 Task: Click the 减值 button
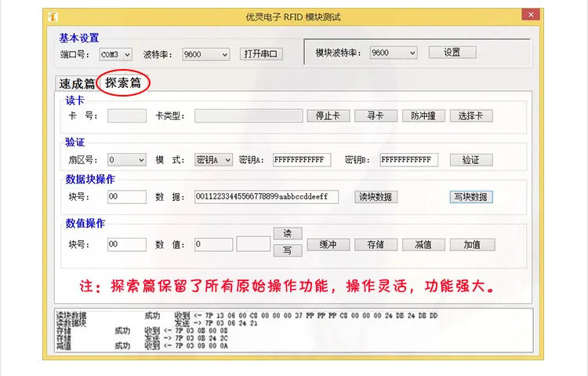(423, 245)
